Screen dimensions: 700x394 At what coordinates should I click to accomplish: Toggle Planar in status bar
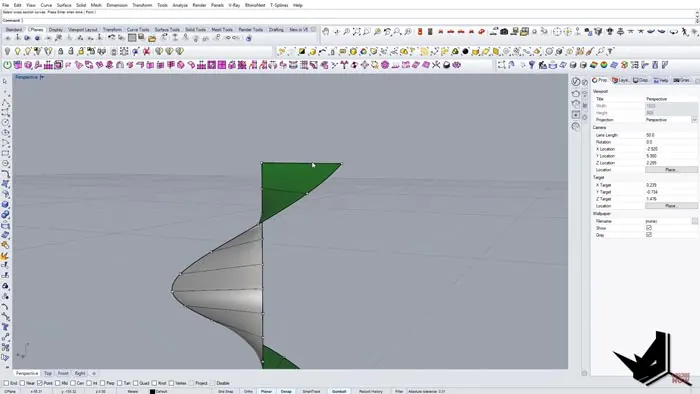(x=266, y=391)
